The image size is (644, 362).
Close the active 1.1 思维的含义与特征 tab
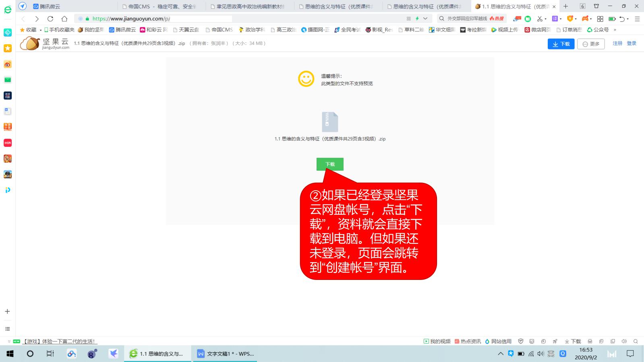pos(554,6)
